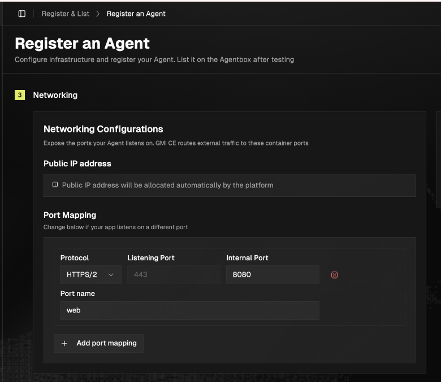Click the Port name web field
The width and height of the screenshot is (441, 382).
tap(190, 310)
